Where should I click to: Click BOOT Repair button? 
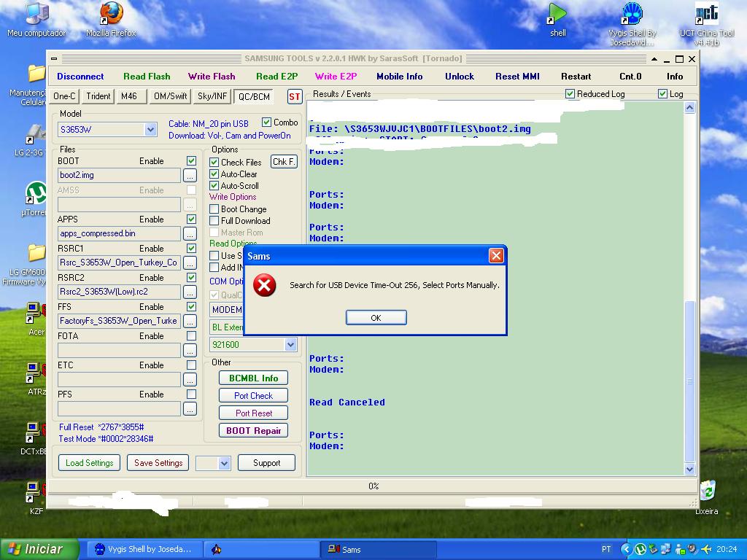coord(253,430)
